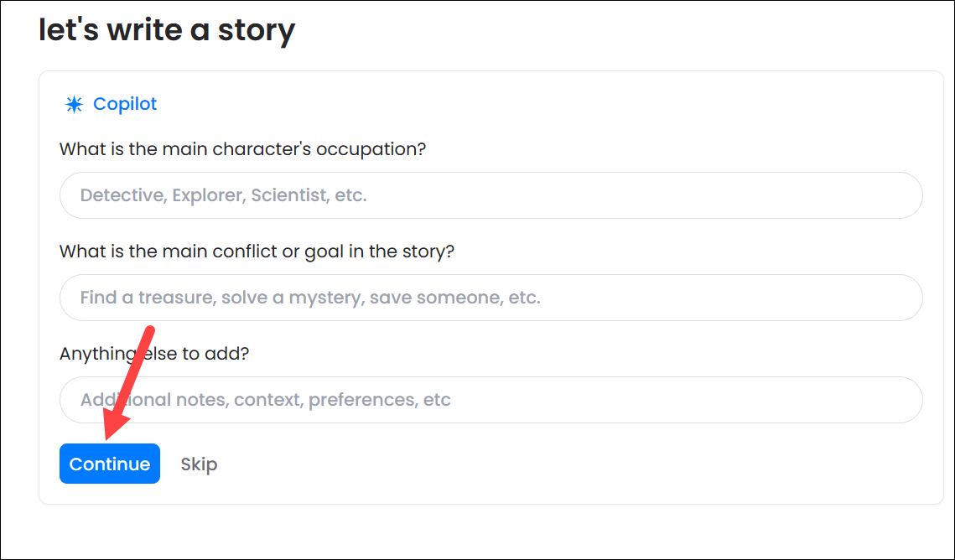Click the "Anything else to add?" label
Viewport: 955px width, 560px height.
pyautogui.click(x=154, y=354)
